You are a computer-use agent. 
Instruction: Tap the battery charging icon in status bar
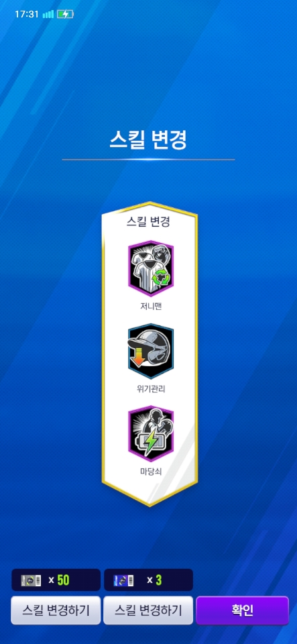click(66, 14)
